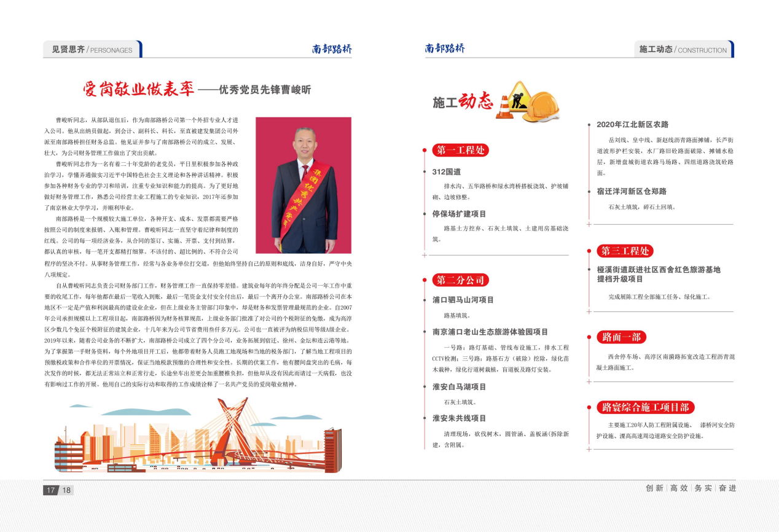Click the 宿迁洋河新区仓郑路 project heading
The image size is (779, 532).
632,191
